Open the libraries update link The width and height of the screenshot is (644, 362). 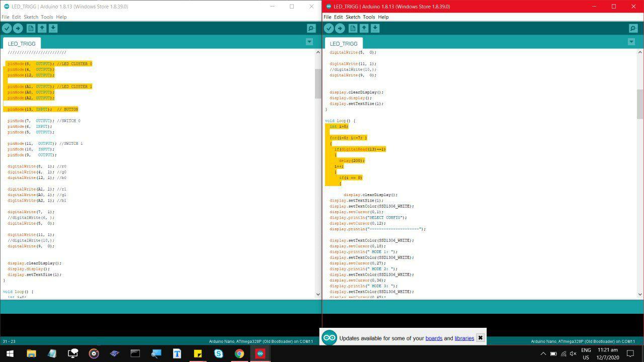[x=464, y=338]
